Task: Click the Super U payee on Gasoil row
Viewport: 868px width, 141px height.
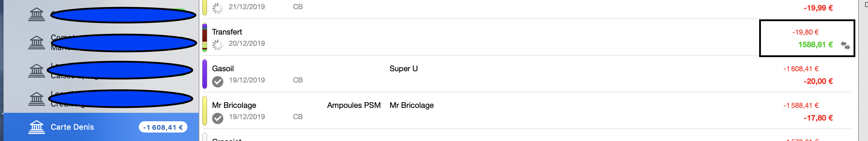Action: (x=404, y=68)
